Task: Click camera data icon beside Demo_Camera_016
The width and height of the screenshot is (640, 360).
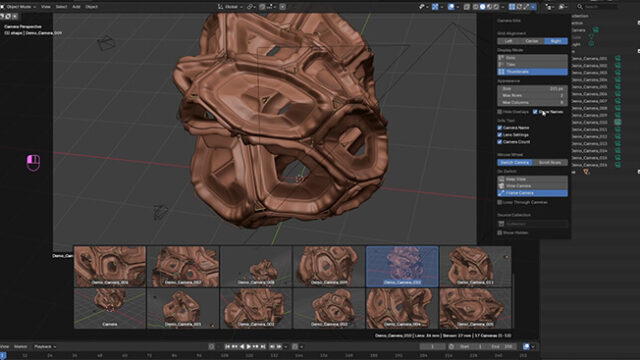Action: point(618,165)
